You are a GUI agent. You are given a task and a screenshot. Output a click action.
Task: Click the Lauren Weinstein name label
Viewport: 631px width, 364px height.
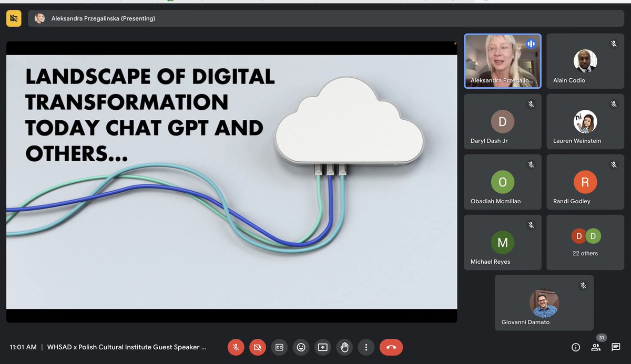click(577, 141)
